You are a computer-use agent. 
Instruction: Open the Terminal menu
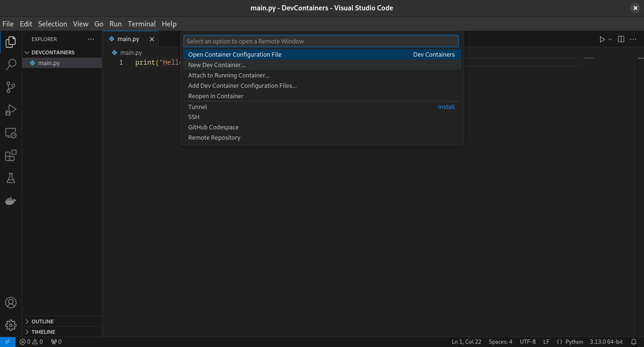coord(142,24)
